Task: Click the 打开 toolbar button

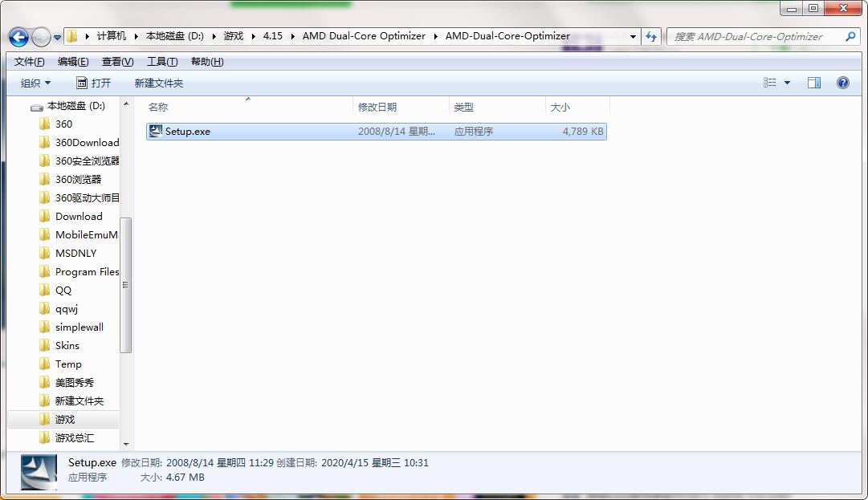Action: click(x=94, y=83)
